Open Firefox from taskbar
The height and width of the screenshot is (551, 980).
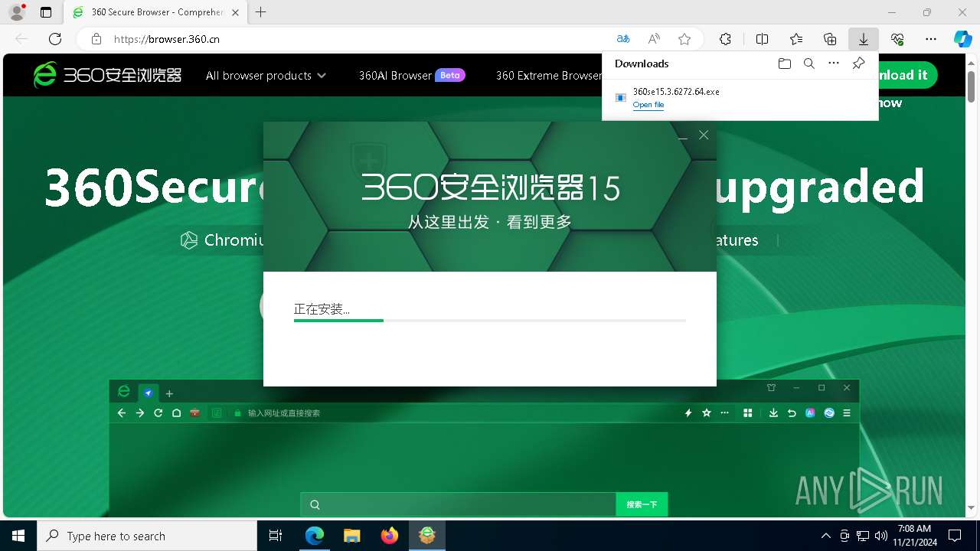coord(390,536)
